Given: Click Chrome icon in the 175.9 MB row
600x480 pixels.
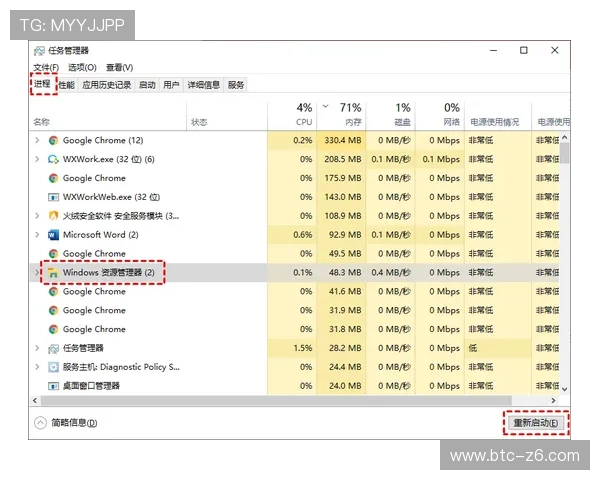Looking at the screenshot, I should 53,178.
